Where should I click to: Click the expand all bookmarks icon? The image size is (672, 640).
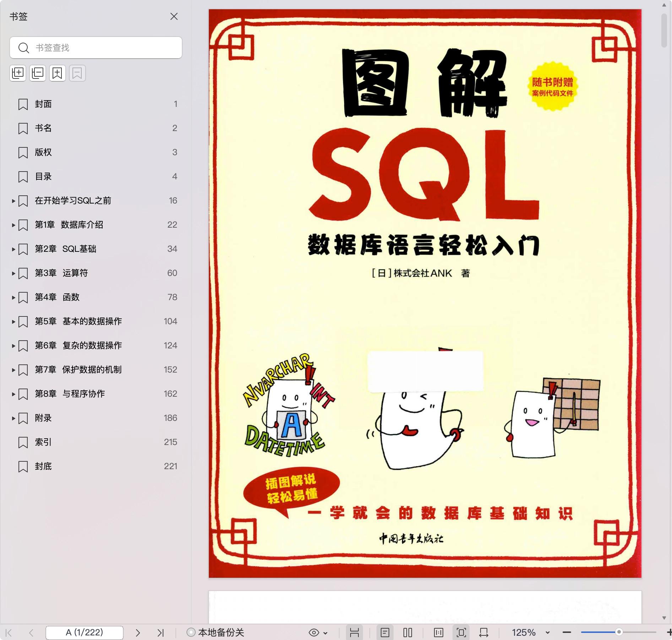click(x=18, y=73)
